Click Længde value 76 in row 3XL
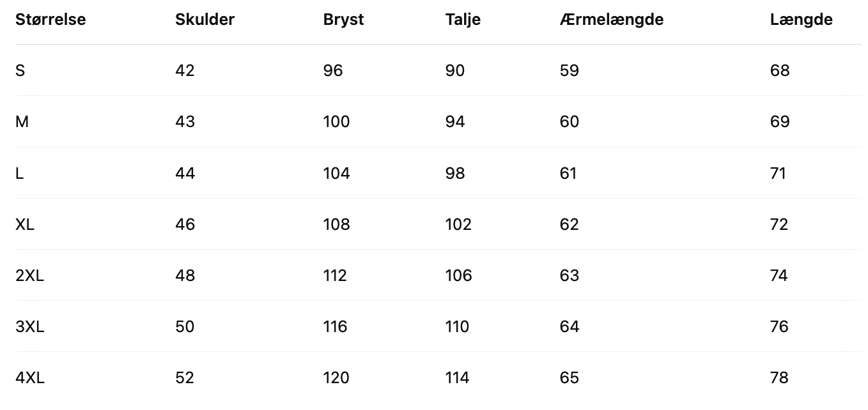The image size is (868, 410). click(x=779, y=326)
